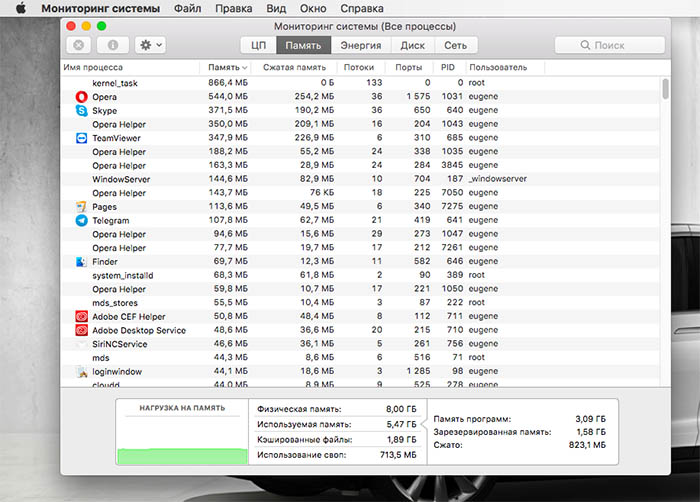Select the WindowServer process row
700x502 pixels.
tap(360, 179)
